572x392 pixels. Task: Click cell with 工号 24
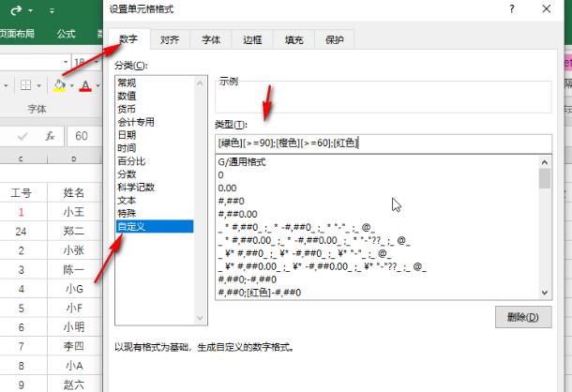[x=21, y=231]
